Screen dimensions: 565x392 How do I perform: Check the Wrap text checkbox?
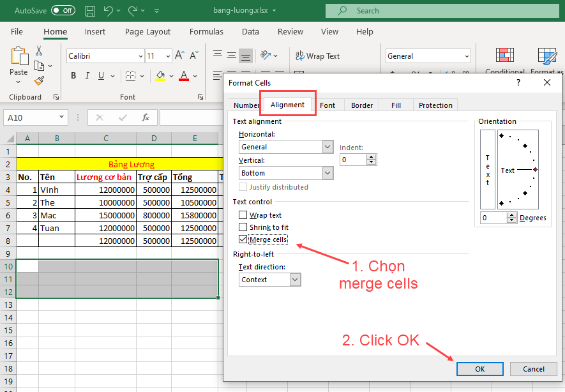tap(243, 215)
